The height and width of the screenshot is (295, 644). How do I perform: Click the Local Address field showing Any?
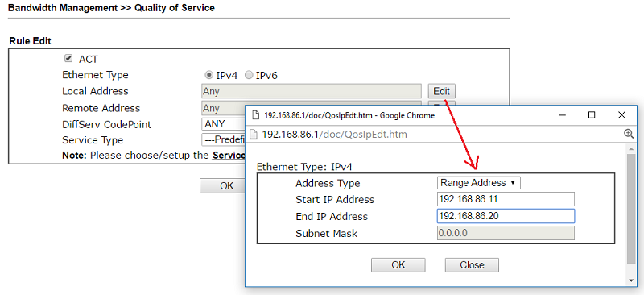[312, 91]
